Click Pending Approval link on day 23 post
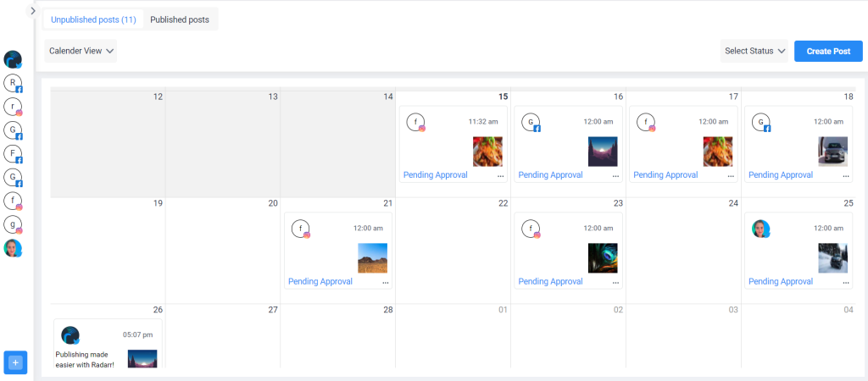The image size is (868, 381). point(550,281)
